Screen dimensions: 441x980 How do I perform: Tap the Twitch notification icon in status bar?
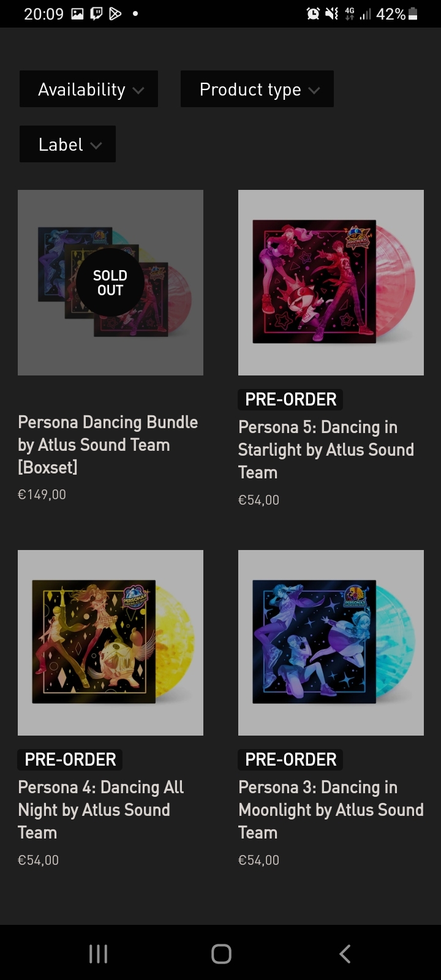pyautogui.click(x=96, y=13)
